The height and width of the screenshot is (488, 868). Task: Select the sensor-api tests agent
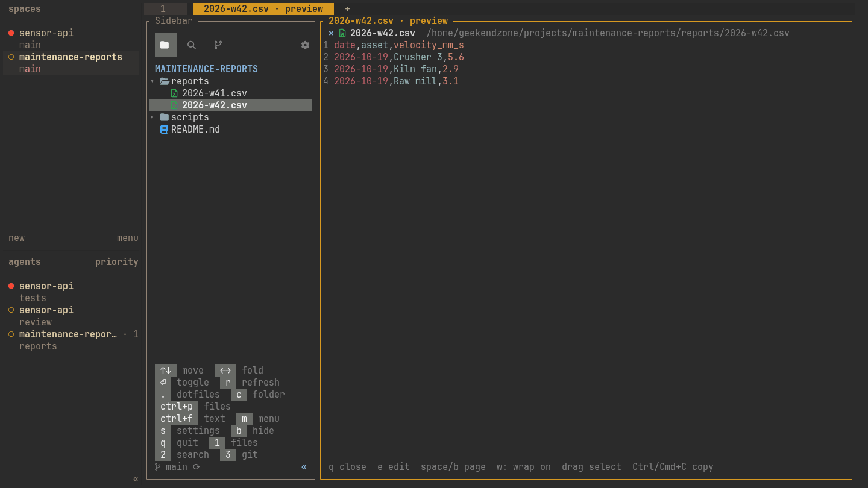[71, 292]
